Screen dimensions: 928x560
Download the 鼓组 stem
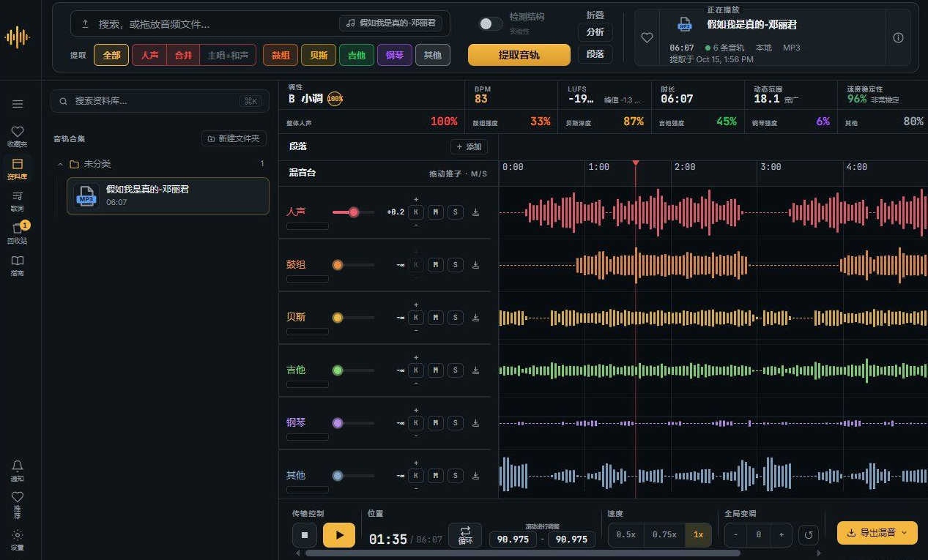pos(475,265)
